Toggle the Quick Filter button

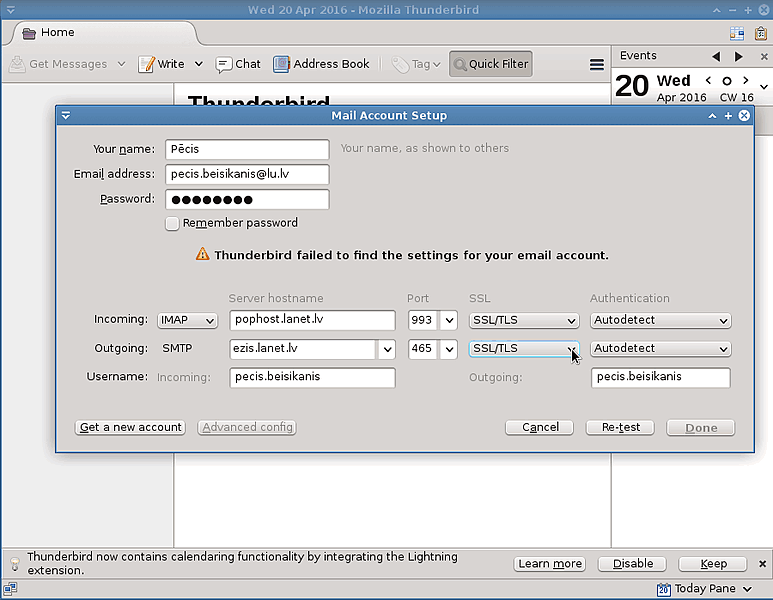[x=491, y=64]
